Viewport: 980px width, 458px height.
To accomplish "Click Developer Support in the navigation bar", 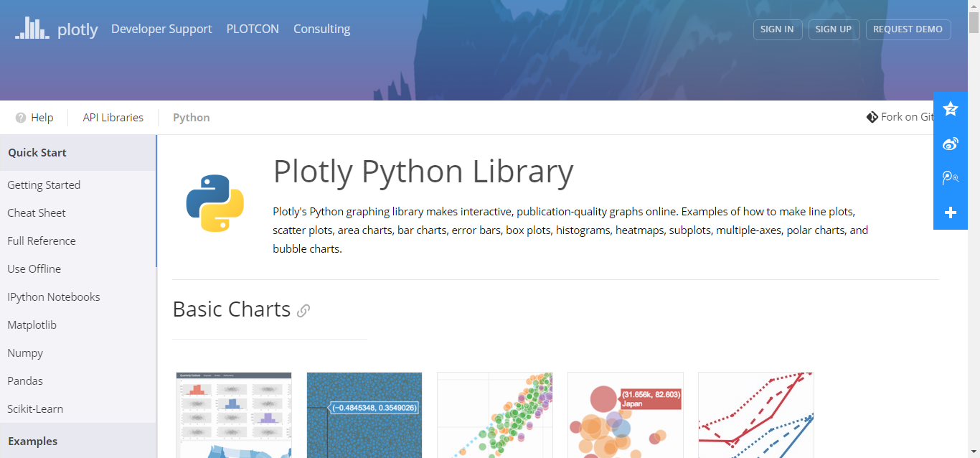I will point(161,29).
